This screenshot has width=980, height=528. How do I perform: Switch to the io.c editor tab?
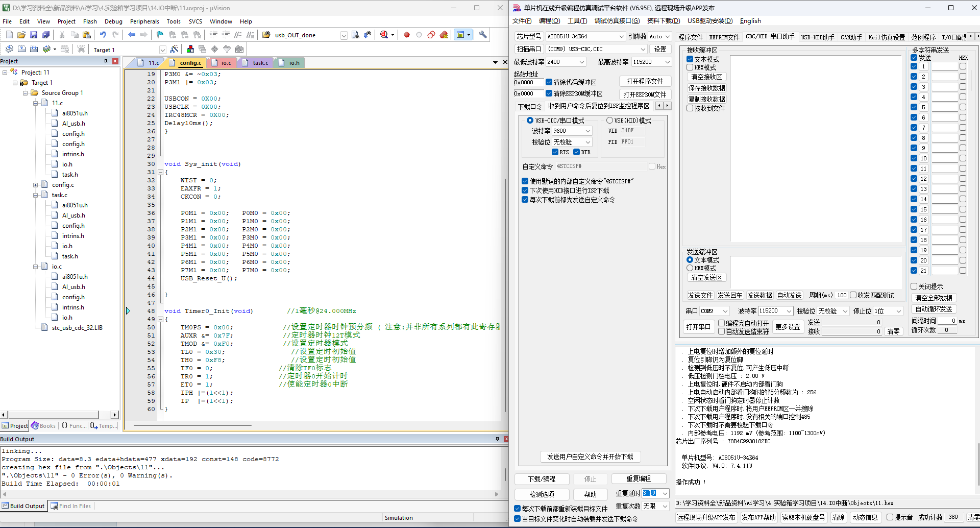[223, 63]
